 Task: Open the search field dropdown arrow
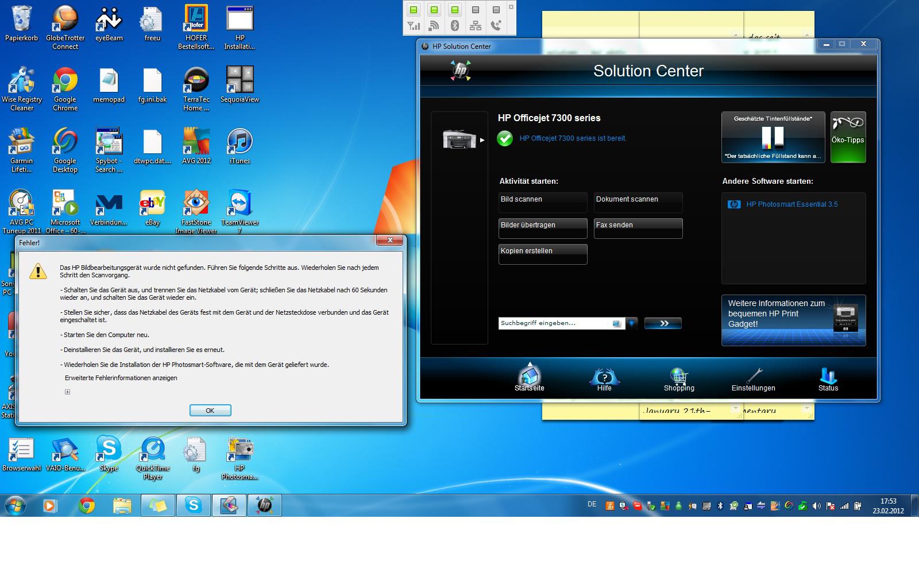[632, 323]
